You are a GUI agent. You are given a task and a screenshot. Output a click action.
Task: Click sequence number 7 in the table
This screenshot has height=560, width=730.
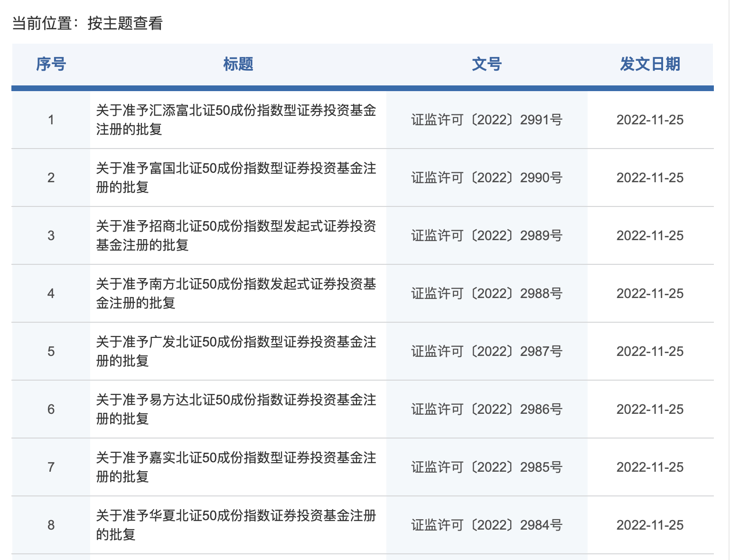(x=51, y=467)
